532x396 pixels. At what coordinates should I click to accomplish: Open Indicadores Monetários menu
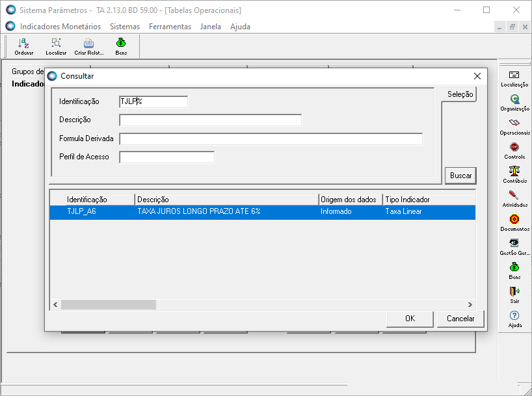(60, 27)
